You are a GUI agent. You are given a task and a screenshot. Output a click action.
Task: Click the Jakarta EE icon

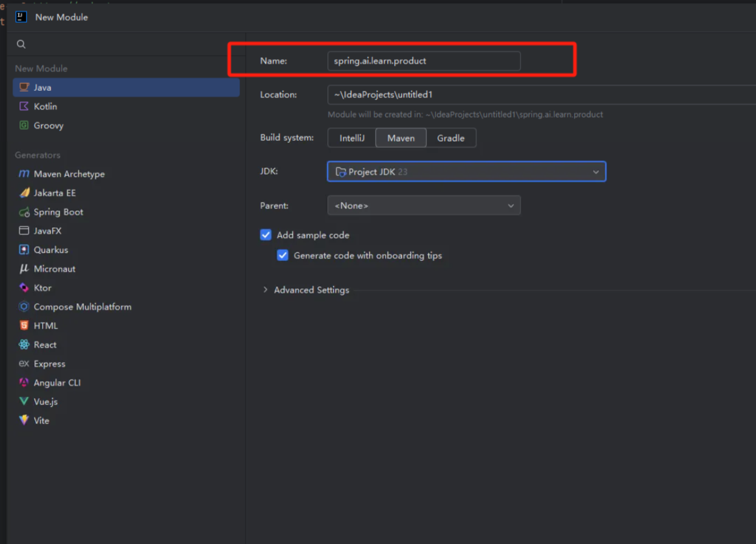pos(24,193)
